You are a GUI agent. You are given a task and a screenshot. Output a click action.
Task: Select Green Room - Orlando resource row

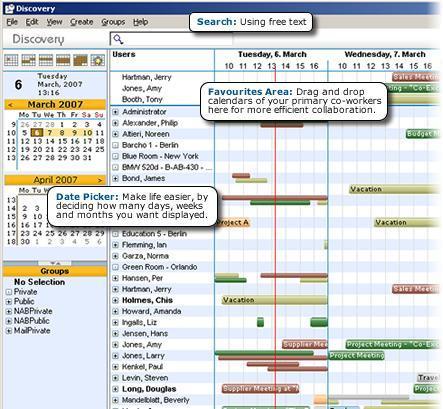pos(159,267)
